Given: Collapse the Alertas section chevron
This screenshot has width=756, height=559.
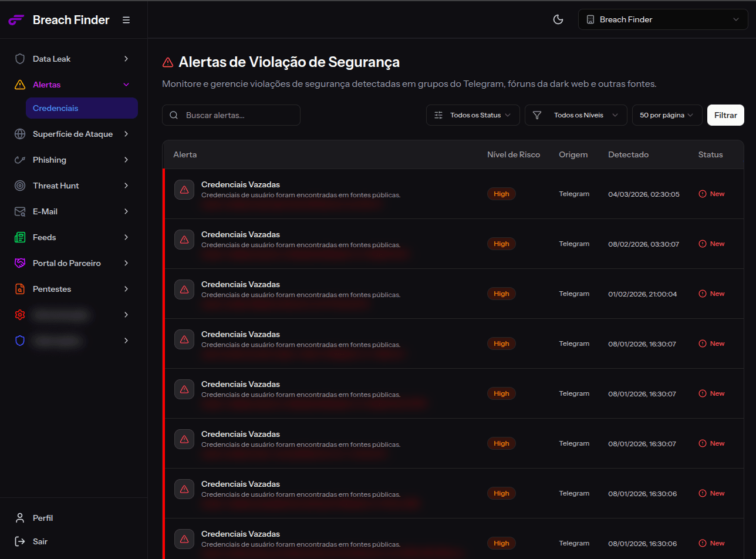Looking at the screenshot, I should point(126,84).
